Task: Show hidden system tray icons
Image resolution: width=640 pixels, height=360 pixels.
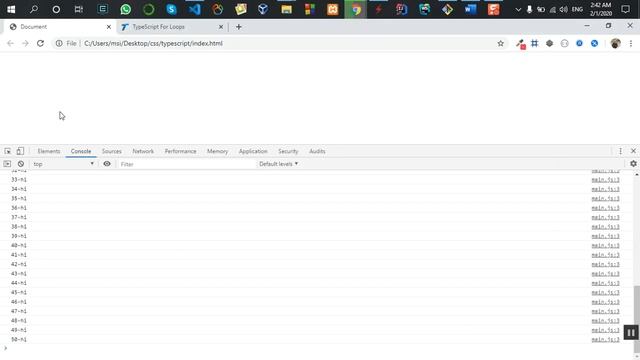Action: [x=518, y=9]
